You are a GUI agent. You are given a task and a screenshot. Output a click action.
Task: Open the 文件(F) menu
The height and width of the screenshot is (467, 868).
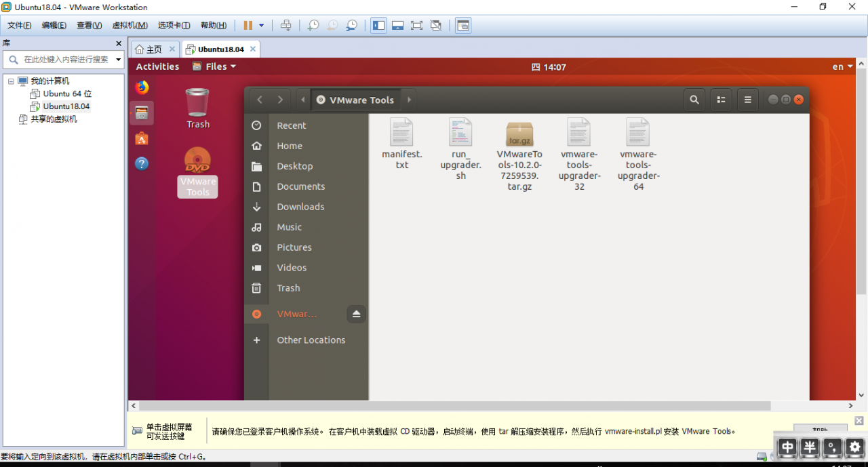(20, 26)
